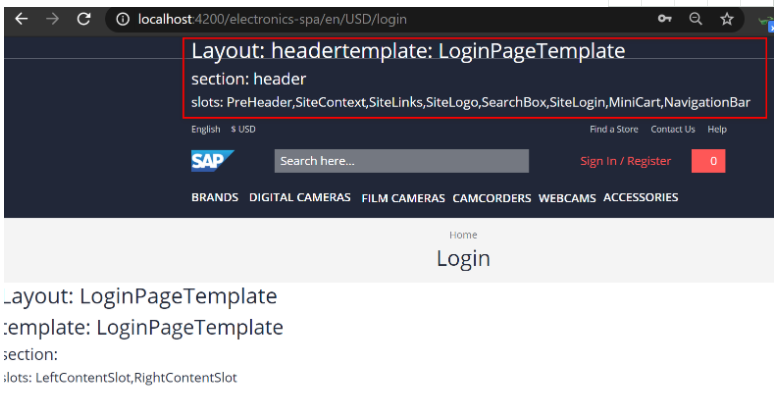
Task: Open the mini cart showing 0
Action: point(708,161)
